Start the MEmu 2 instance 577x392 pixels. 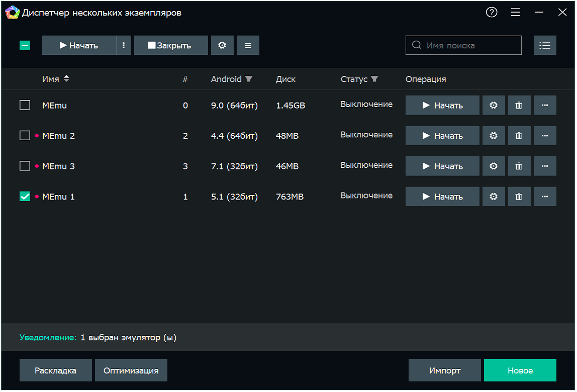[442, 136]
